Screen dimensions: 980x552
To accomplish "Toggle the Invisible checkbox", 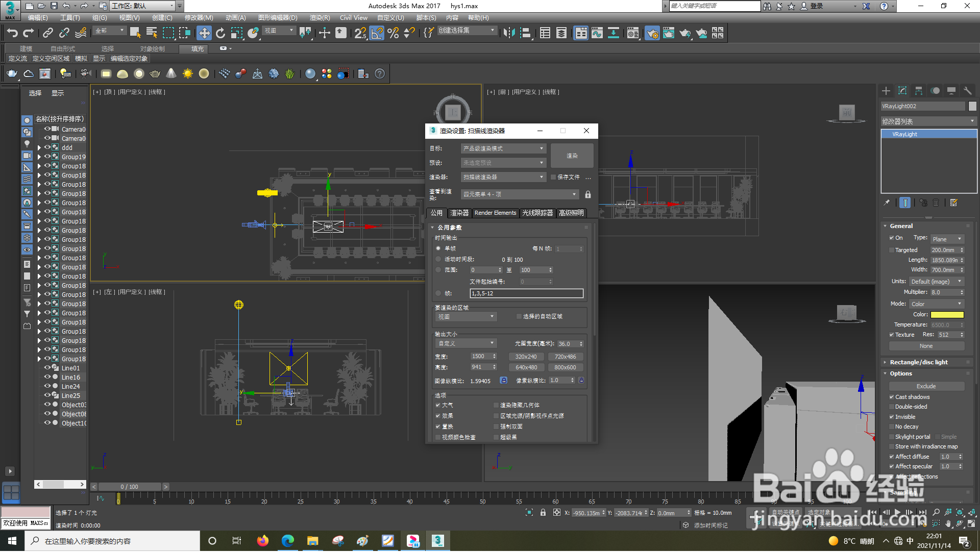I will (891, 417).
